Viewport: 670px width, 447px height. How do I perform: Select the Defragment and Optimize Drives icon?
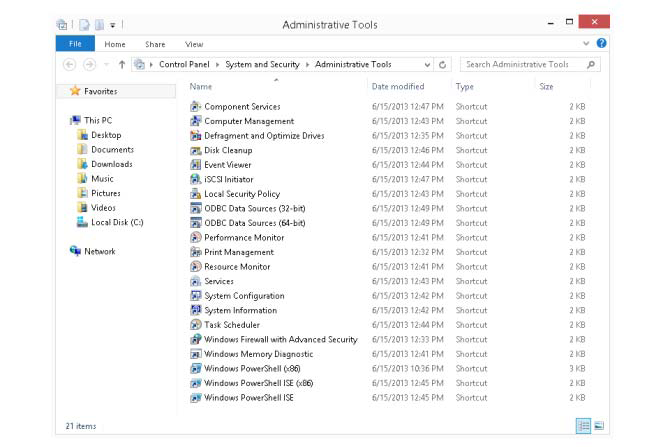[196, 135]
